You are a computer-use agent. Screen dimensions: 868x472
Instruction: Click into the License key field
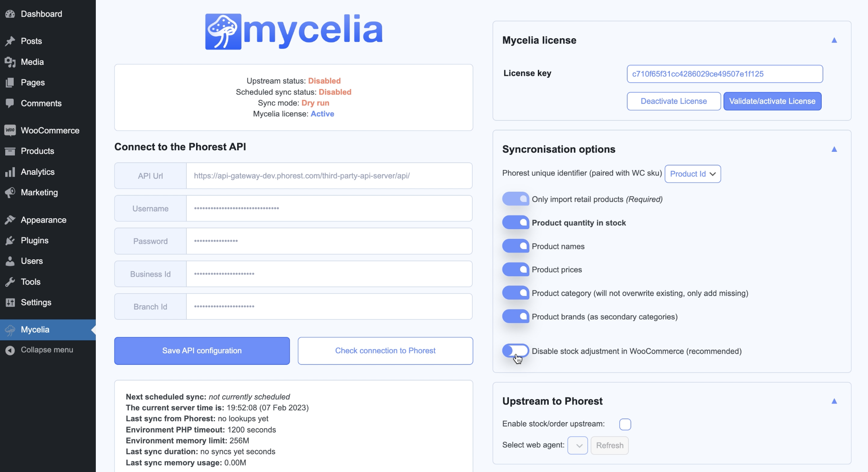pyautogui.click(x=725, y=74)
